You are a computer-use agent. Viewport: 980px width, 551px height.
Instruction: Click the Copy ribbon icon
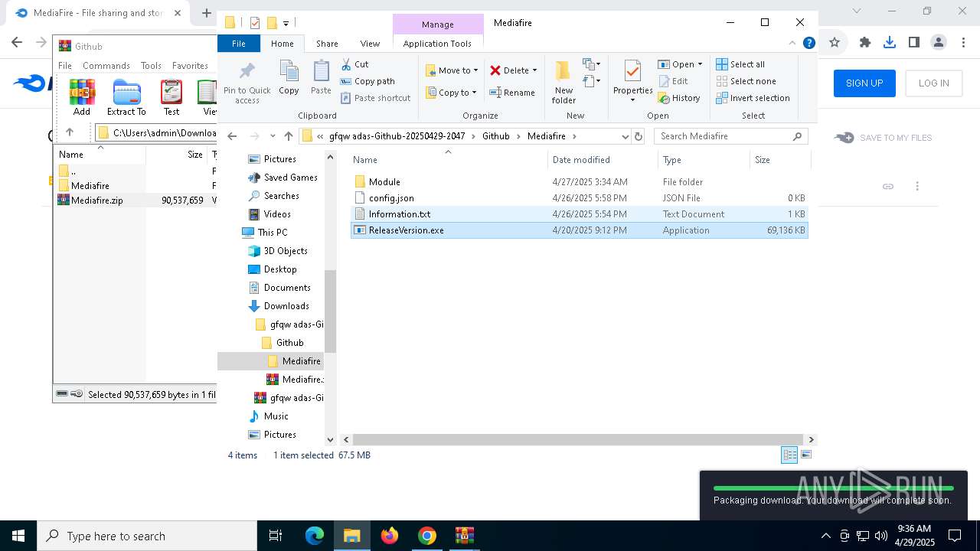point(289,78)
